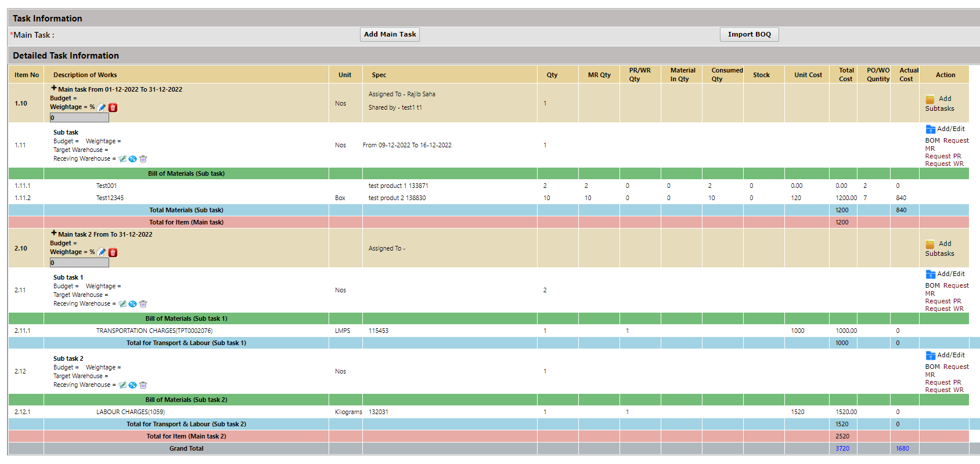
Task: Click blue Add/Edit BOM folder icon in row 2.12
Action: [931, 356]
